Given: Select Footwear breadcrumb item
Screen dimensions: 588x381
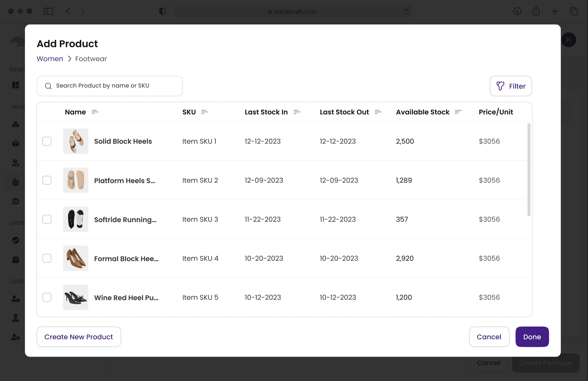Looking at the screenshot, I should coord(91,59).
